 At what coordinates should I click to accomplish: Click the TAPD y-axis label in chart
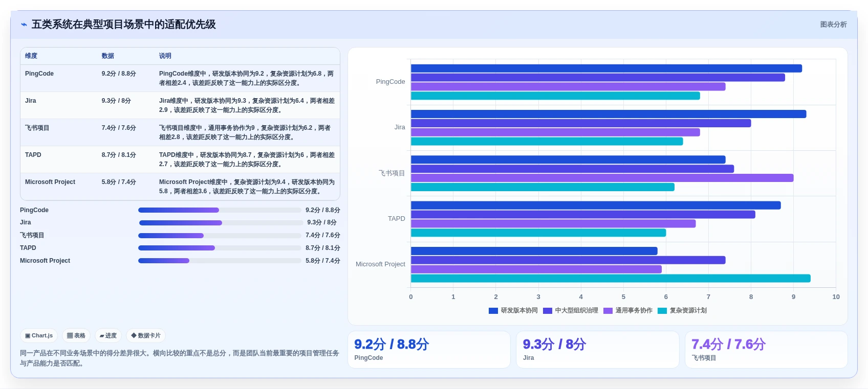(x=396, y=219)
